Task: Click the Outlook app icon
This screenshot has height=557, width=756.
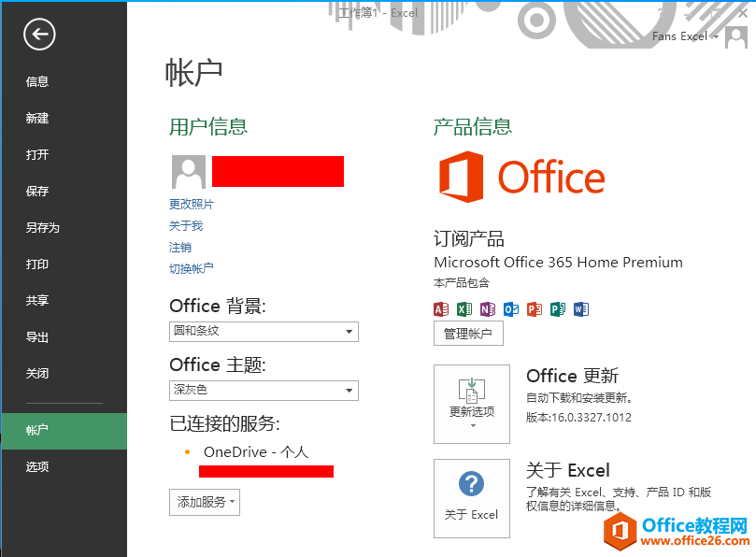Action: click(511, 309)
